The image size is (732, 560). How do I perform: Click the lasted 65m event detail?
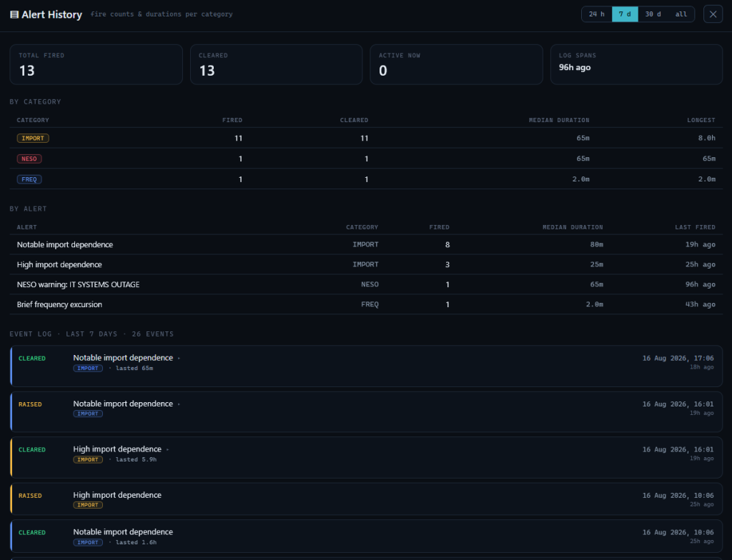[x=134, y=368]
